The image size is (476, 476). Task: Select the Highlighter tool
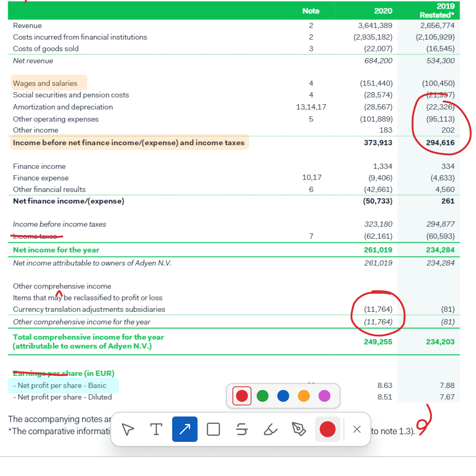click(x=270, y=429)
